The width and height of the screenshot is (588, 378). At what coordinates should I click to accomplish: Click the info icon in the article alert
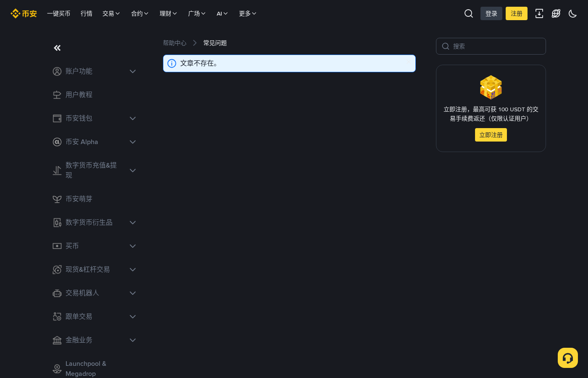click(172, 63)
